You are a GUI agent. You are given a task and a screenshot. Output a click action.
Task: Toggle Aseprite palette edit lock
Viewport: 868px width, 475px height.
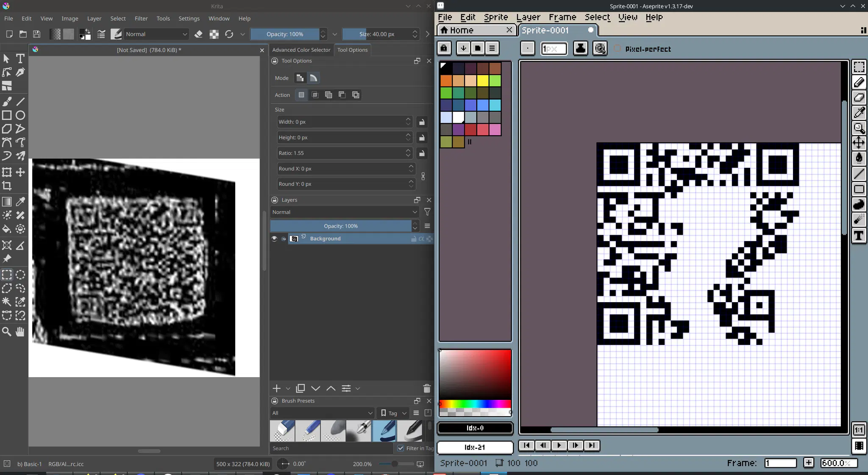pyautogui.click(x=444, y=48)
